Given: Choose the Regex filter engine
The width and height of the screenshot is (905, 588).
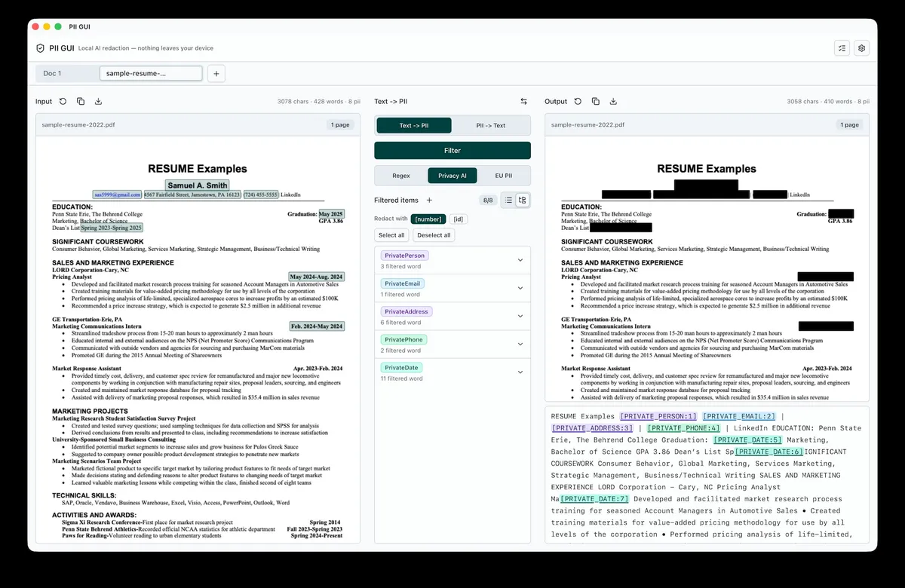Looking at the screenshot, I should (x=401, y=175).
